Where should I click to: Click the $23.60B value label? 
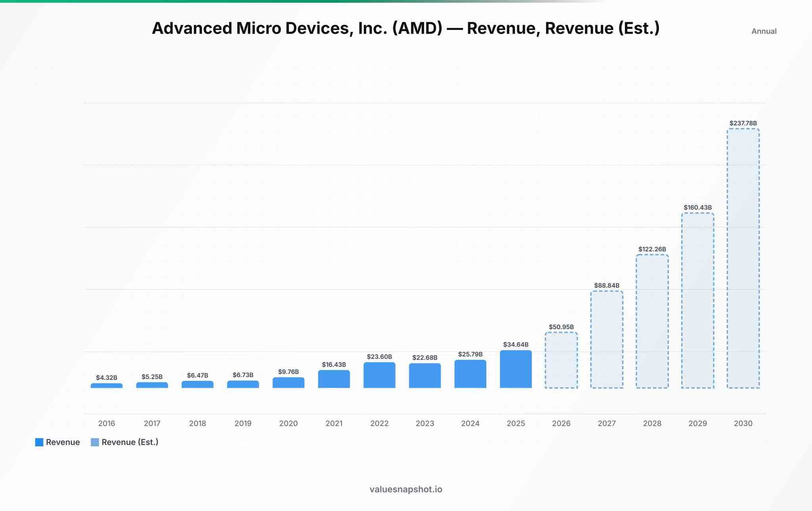(379, 357)
